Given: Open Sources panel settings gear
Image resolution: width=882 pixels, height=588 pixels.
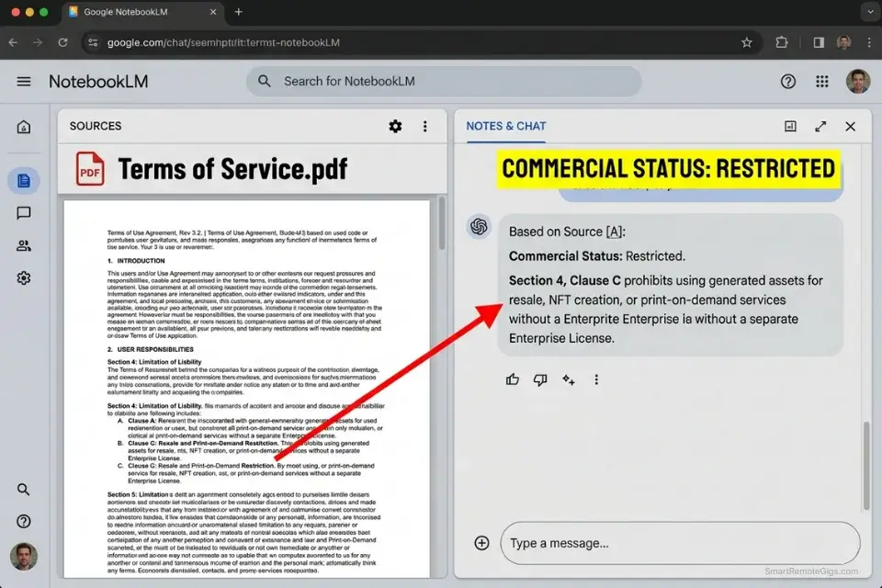Looking at the screenshot, I should (x=395, y=126).
